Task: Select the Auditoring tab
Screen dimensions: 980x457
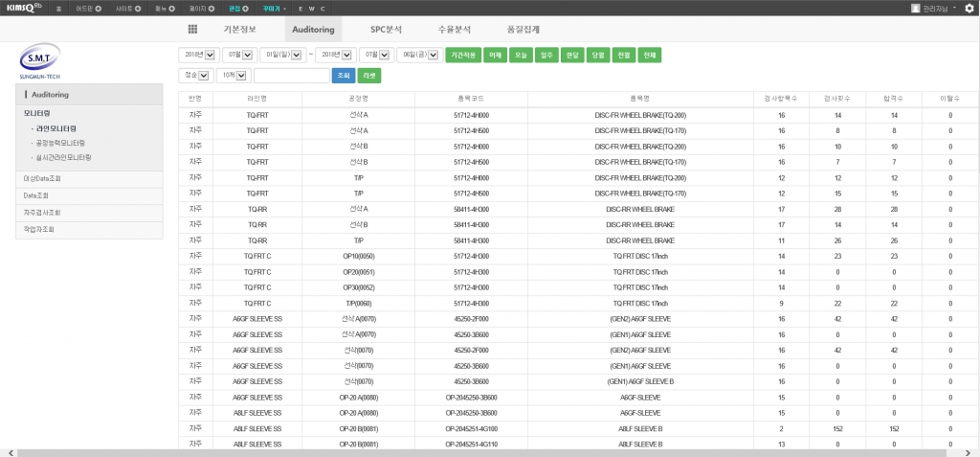Action: click(313, 30)
